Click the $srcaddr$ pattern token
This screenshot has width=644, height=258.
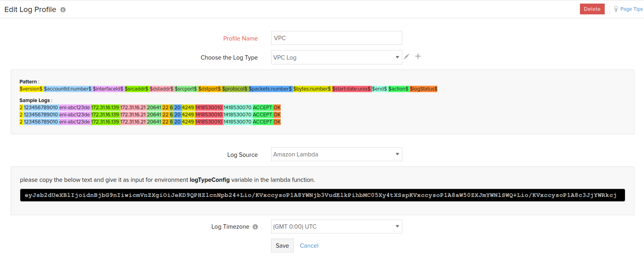pyautogui.click(x=136, y=89)
